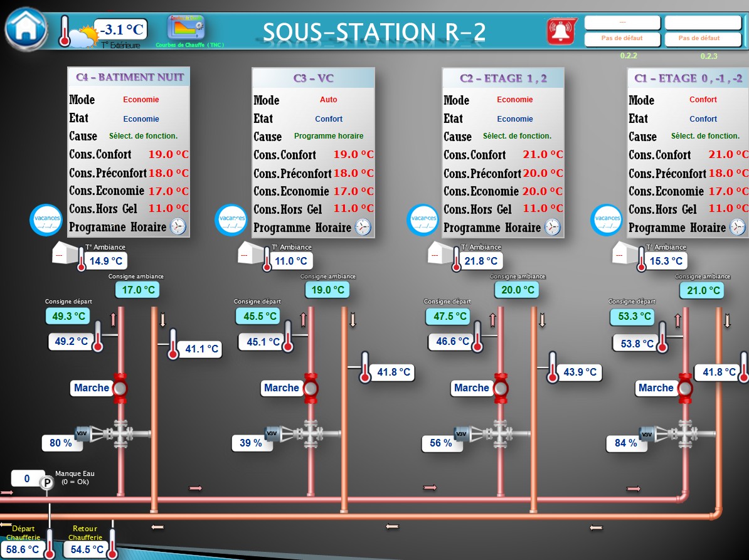Open the C4 Programme Horaire clock icon
The height and width of the screenshot is (560, 749).
[179, 226]
